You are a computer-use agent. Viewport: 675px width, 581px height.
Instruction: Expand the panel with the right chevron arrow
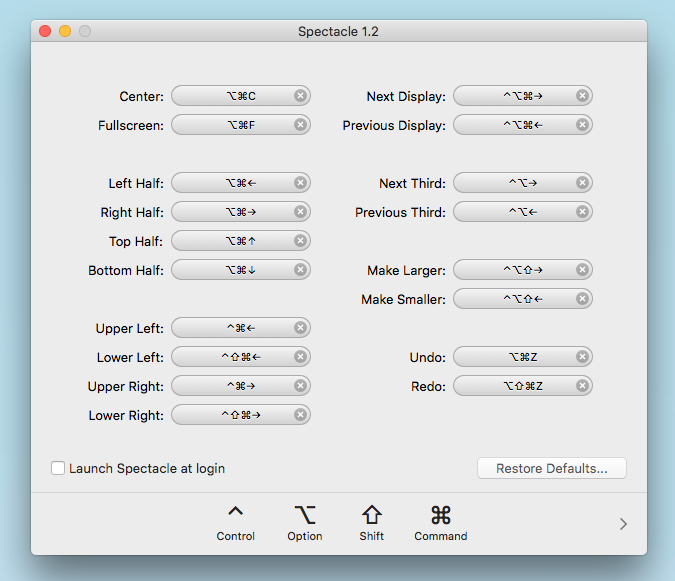tap(623, 524)
